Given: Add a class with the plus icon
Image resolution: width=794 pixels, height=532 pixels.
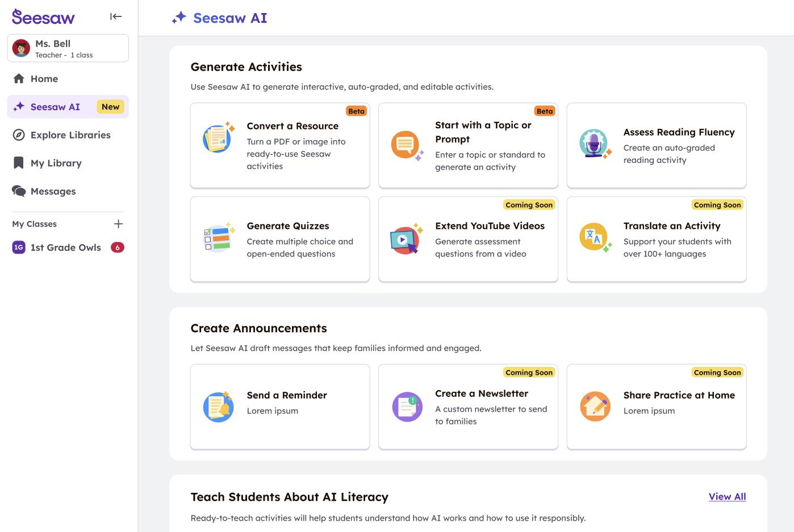Looking at the screenshot, I should pyautogui.click(x=118, y=224).
